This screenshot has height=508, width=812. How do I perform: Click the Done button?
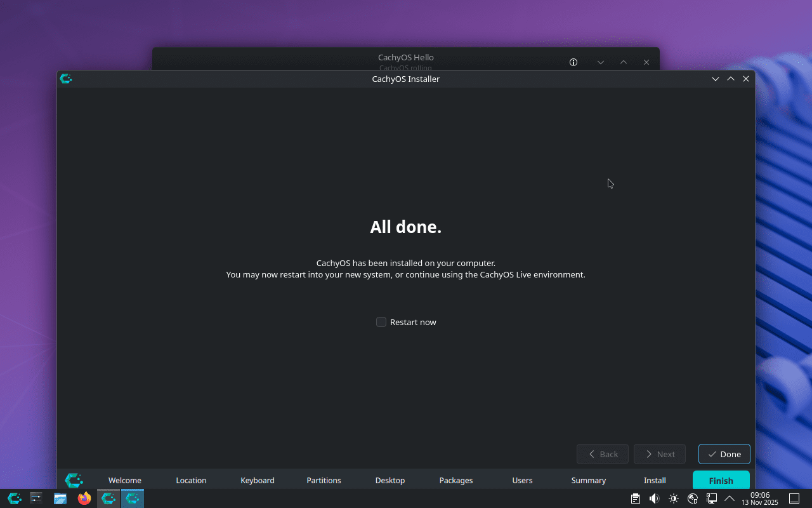(724, 454)
